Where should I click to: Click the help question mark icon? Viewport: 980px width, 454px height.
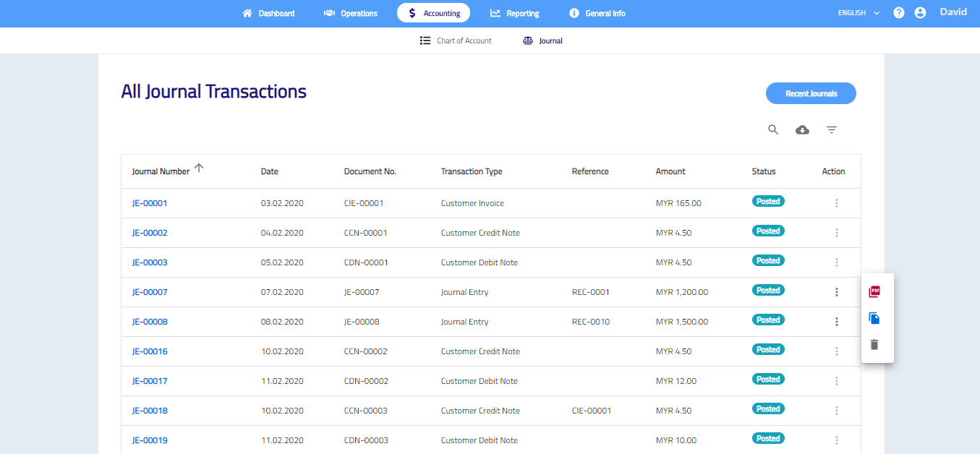pyautogui.click(x=899, y=13)
